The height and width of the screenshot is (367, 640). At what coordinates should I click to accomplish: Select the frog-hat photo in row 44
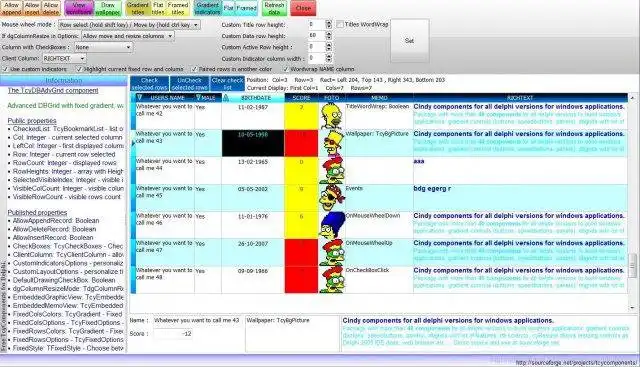331,171
